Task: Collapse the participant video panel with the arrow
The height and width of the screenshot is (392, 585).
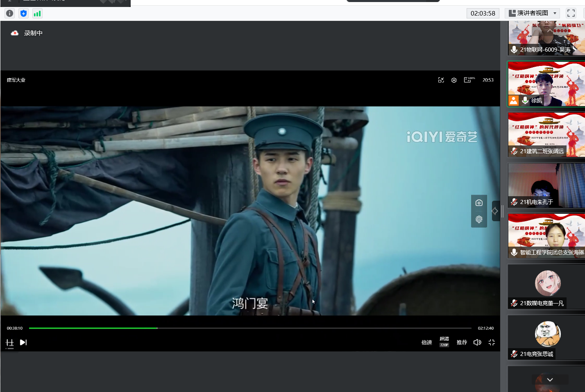Action: tap(495, 211)
